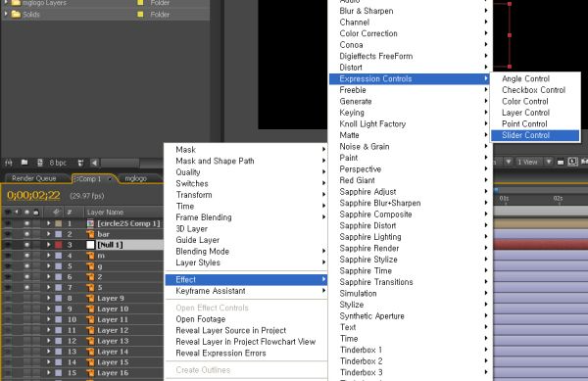Set project color depth via 8 bpc
The image size is (588, 381).
click(x=58, y=163)
